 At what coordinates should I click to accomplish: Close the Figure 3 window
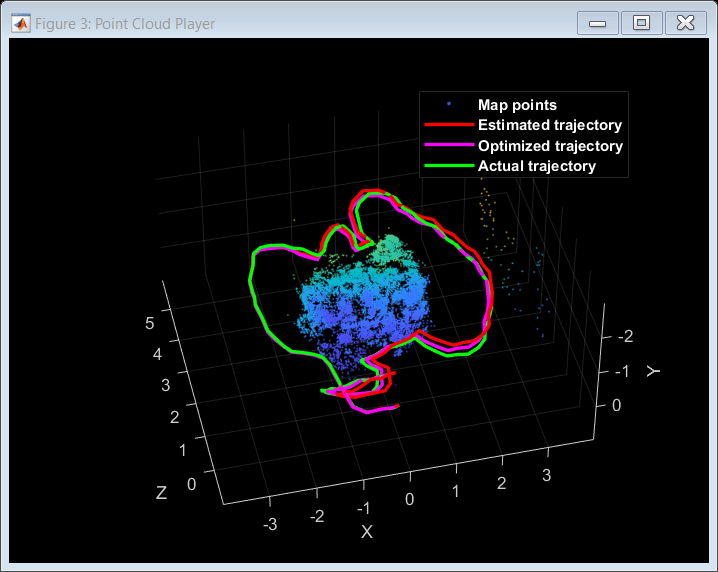685,23
